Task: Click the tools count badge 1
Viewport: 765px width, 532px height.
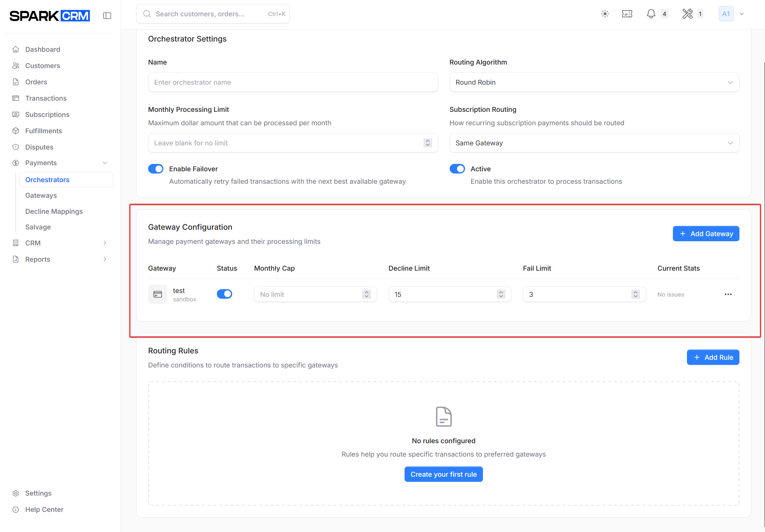Action: coord(700,14)
